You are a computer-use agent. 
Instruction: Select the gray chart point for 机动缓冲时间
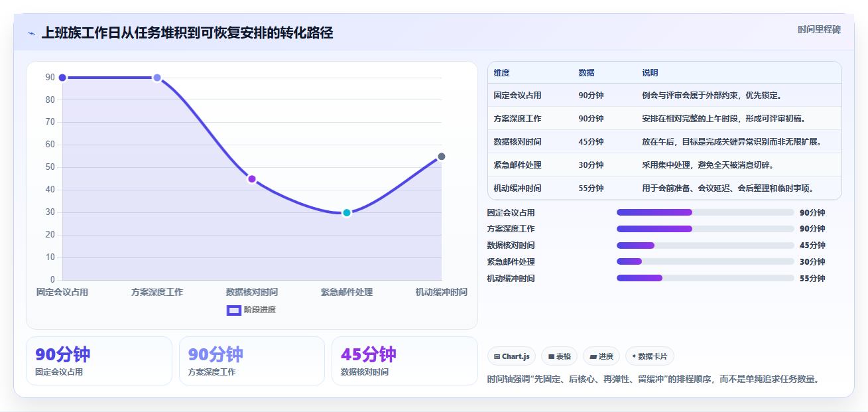pos(442,157)
